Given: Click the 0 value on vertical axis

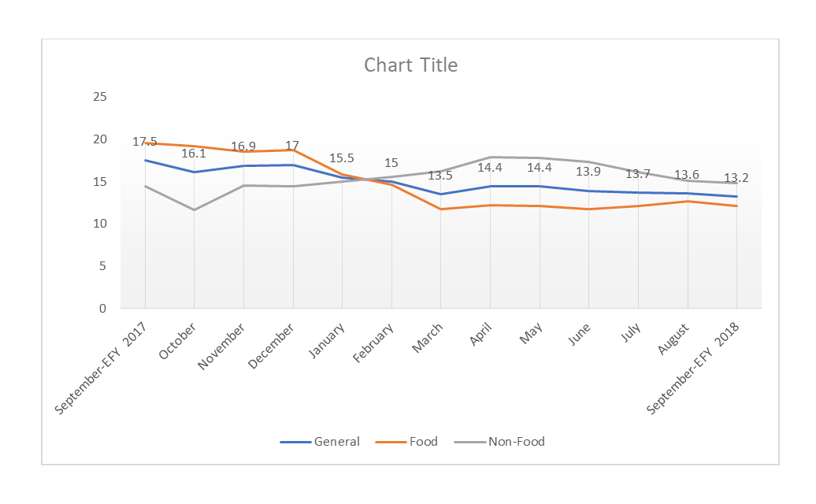Looking at the screenshot, I should point(103,308).
